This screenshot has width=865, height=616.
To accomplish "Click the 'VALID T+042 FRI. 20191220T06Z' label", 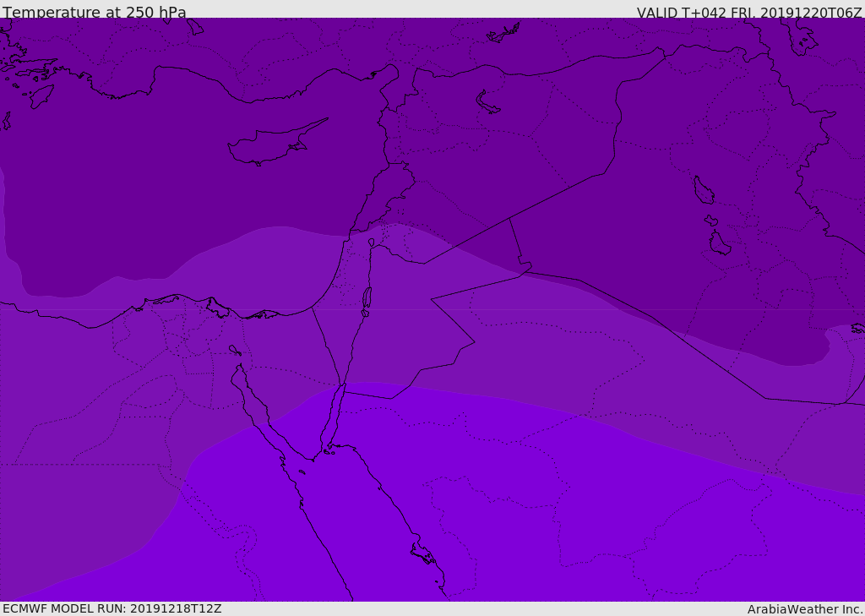I will [749, 12].
